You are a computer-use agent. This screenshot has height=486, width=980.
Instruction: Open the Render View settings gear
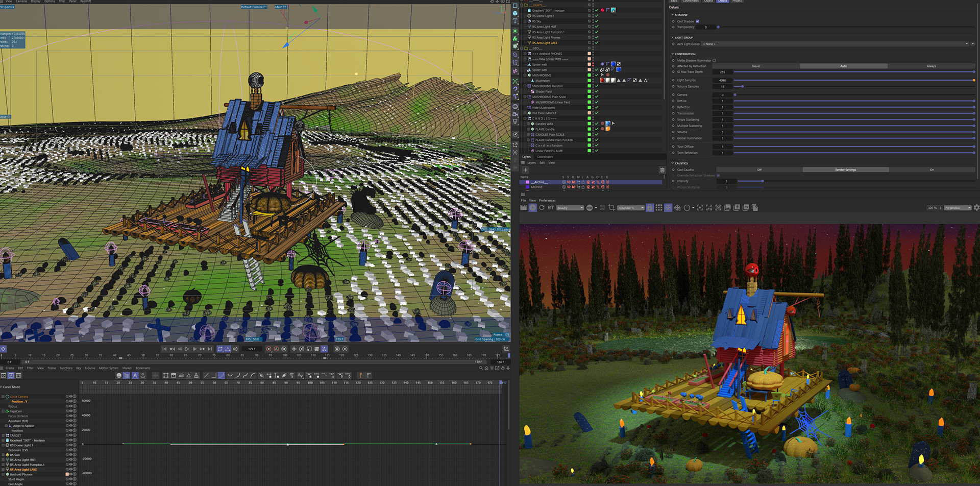pyautogui.click(x=976, y=208)
